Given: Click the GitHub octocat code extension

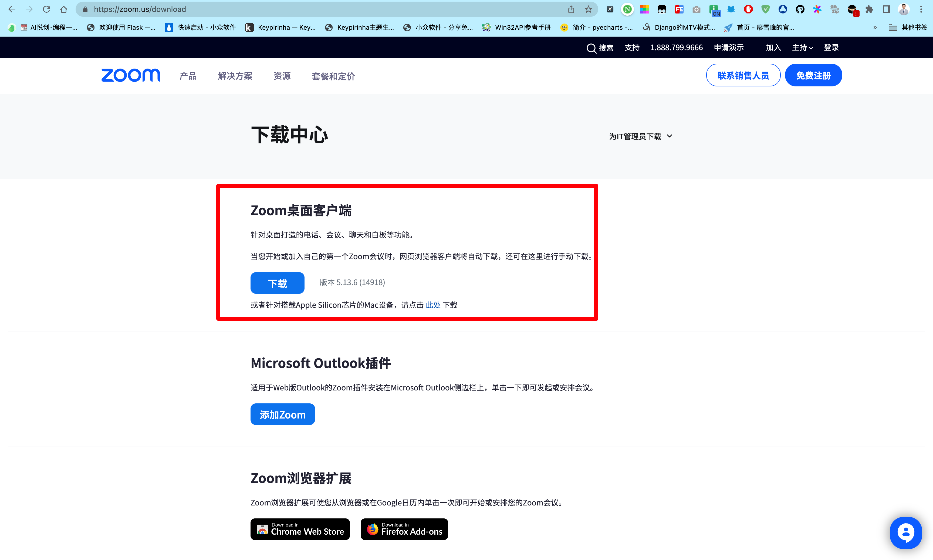Looking at the screenshot, I should tap(800, 9).
